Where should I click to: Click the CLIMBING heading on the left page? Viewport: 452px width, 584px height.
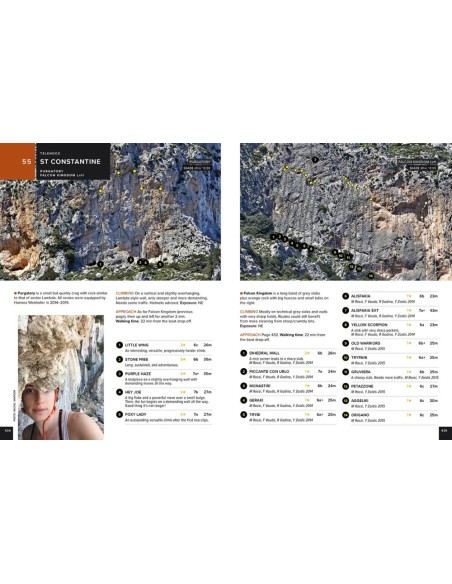[125, 293]
